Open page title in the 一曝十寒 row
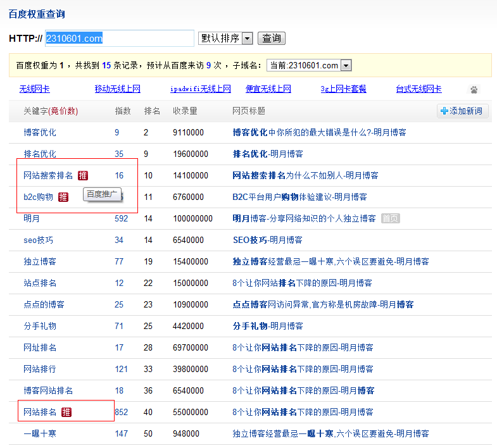 (330, 433)
